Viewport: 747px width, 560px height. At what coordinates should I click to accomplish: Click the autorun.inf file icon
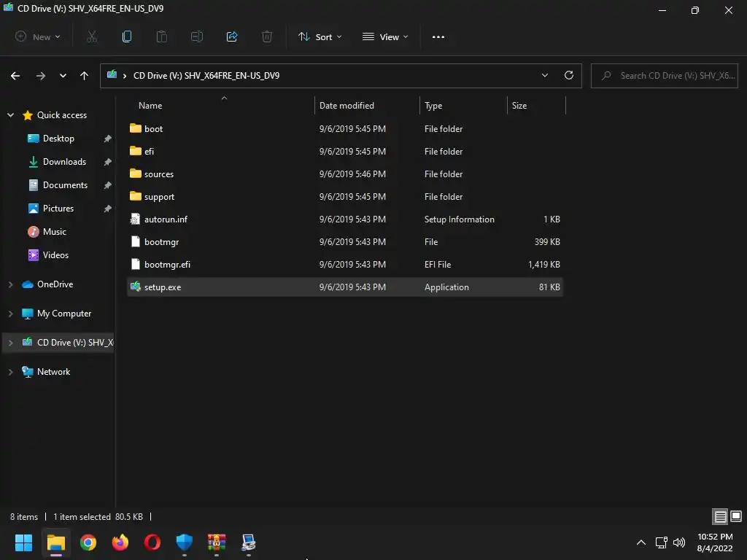click(x=135, y=219)
